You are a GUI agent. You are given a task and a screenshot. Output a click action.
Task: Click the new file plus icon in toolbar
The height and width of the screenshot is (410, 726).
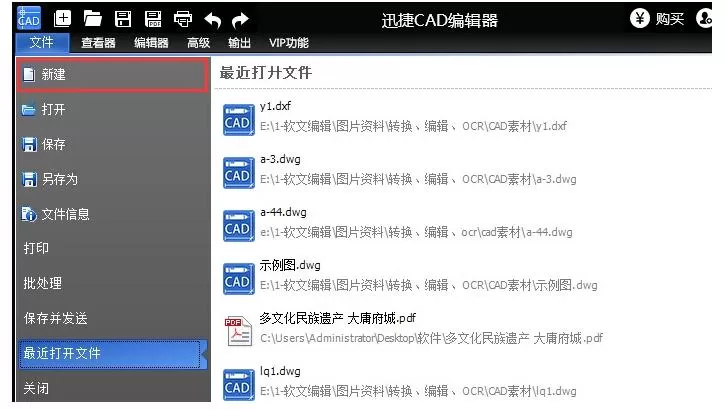click(63, 19)
